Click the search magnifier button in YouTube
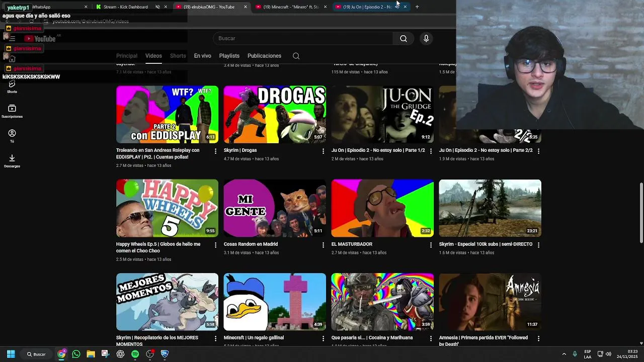644x362 pixels. pyautogui.click(x=403, y=39)
